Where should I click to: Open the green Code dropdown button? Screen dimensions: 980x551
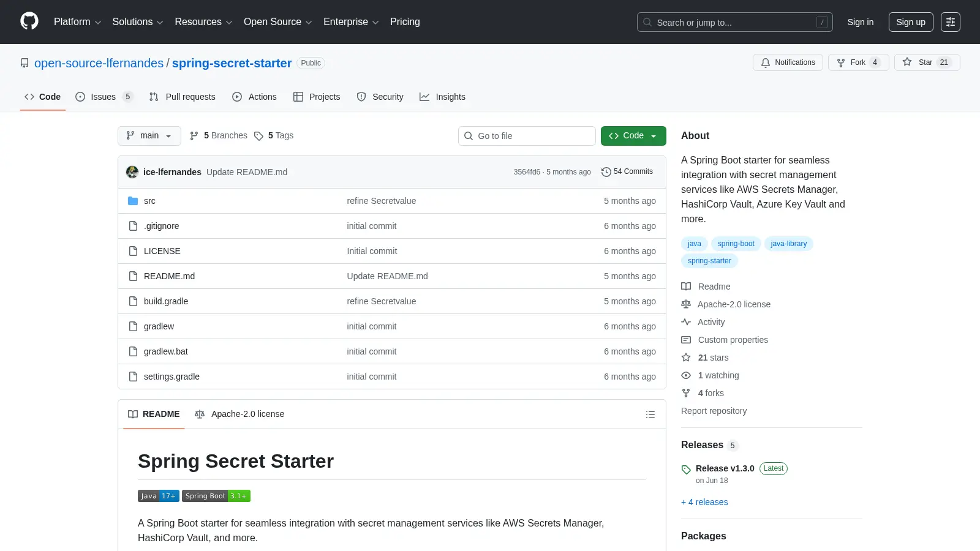coord(633,136)
